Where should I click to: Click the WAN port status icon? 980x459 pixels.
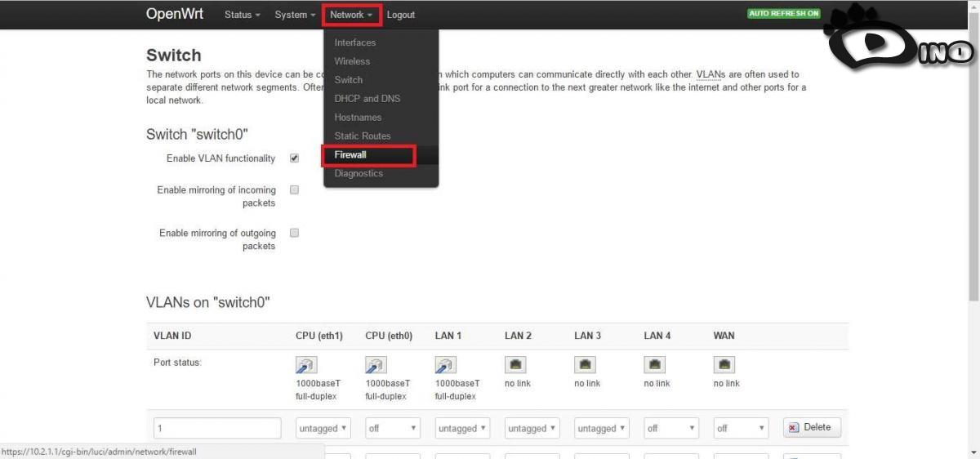click(x=725, y=365)
